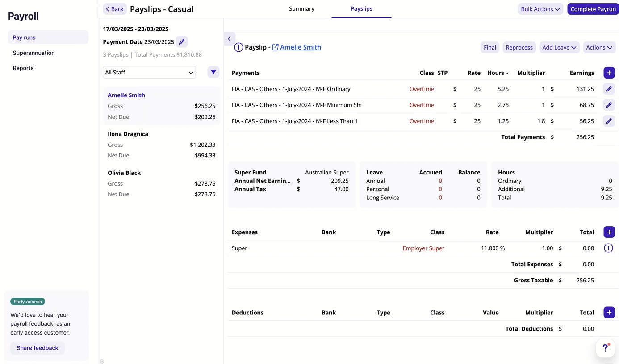Click the pay period dates 17/03/2025 - 23/03/2025
The image size is (619, 364).
136,29
